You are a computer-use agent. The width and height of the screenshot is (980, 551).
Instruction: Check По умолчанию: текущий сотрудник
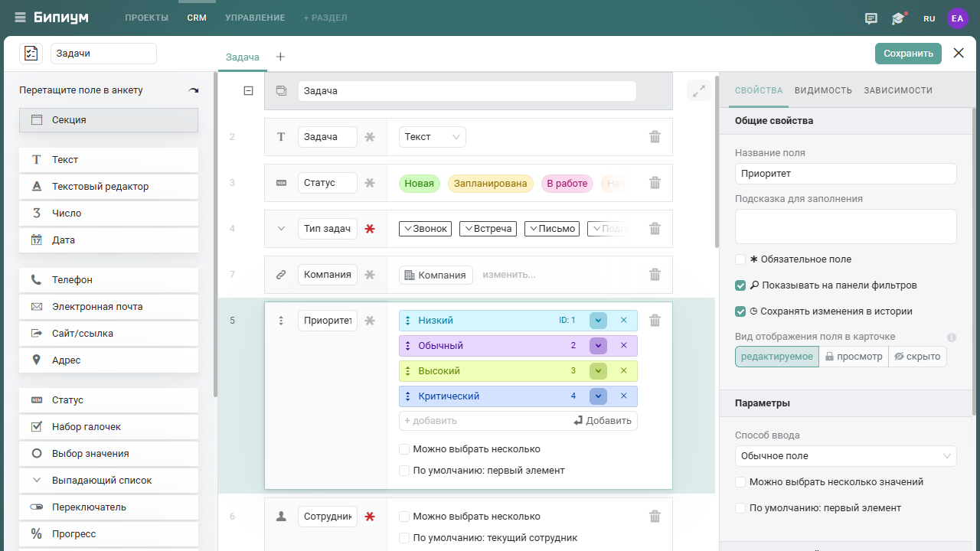(404, 538)
